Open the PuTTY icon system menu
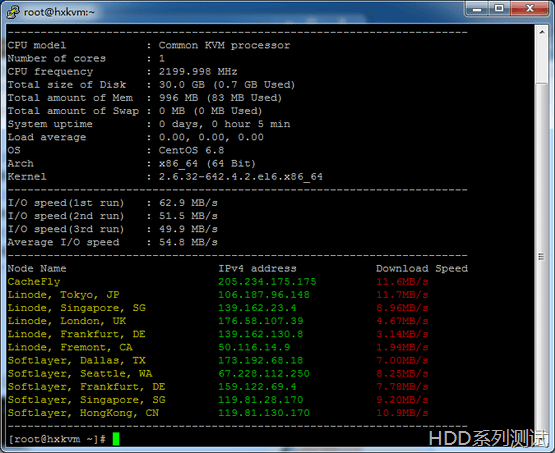The width and height of the screenshot is (555, 453). coord(13,12)
